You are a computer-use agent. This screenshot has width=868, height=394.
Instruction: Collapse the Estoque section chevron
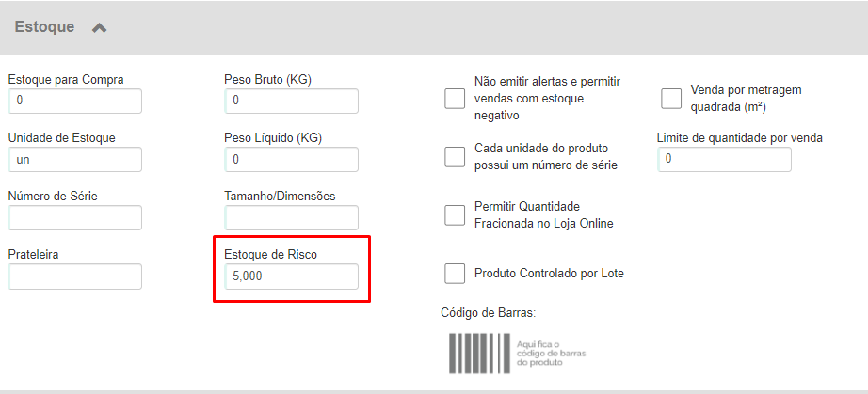pos(99,27)
